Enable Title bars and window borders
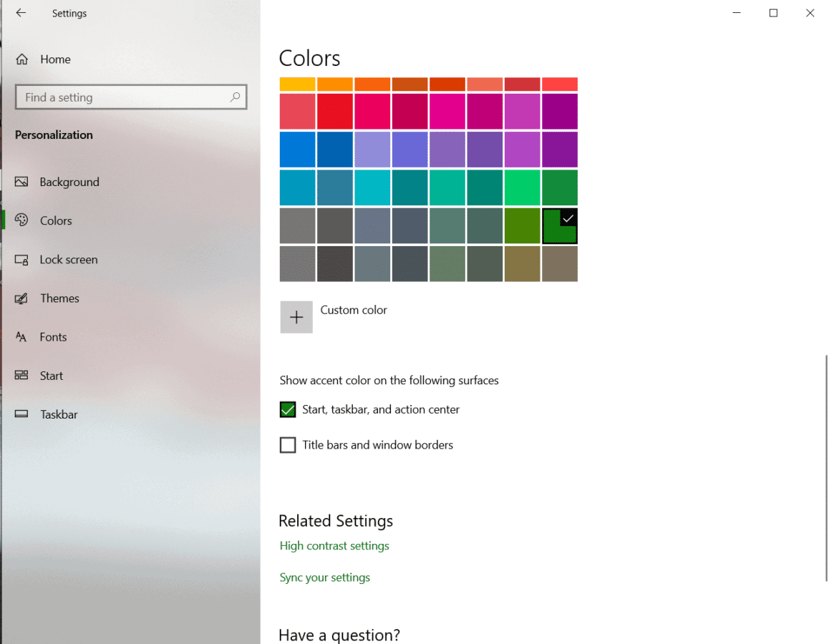The image size is (829, 644). 287,444
